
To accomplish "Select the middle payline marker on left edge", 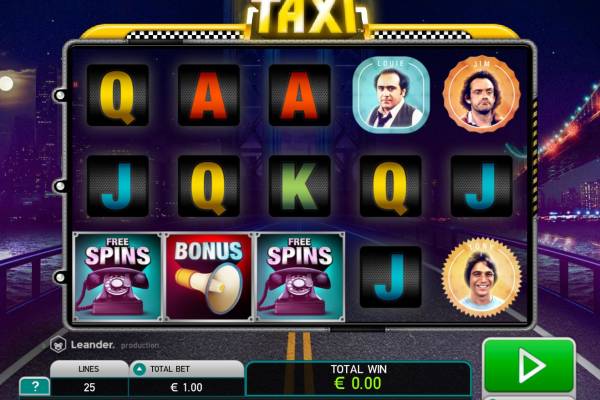I will pyautogui.click(x=60, y=186).
